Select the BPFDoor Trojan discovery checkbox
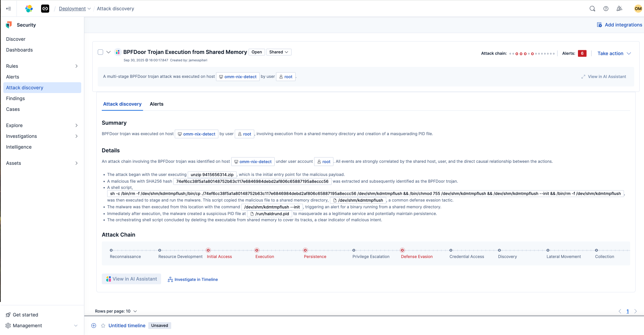The image size is (644, 335). 100,52
